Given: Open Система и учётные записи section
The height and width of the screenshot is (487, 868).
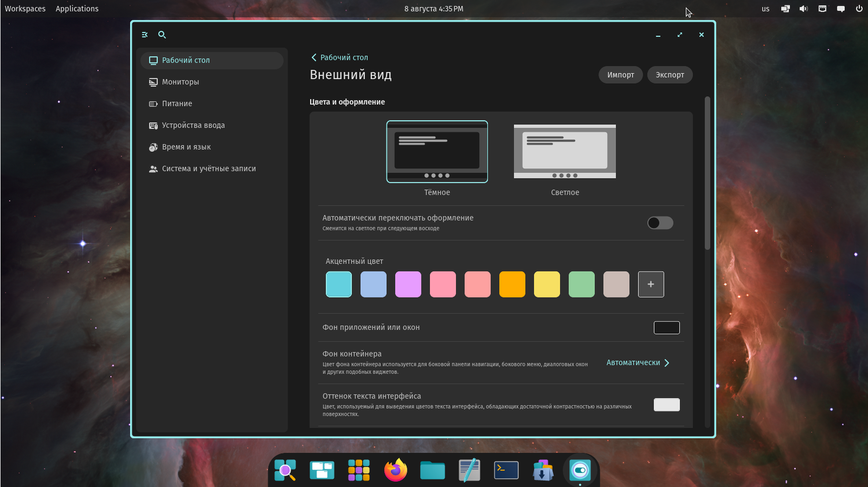Looking at the screenshot, I should (212, 169).
